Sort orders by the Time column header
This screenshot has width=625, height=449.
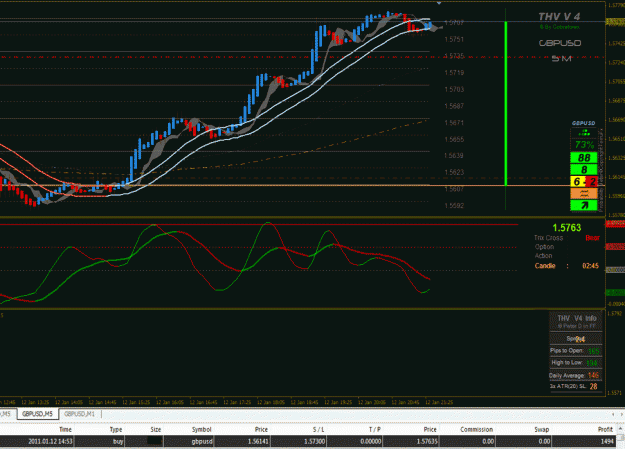tap(65, 429)
